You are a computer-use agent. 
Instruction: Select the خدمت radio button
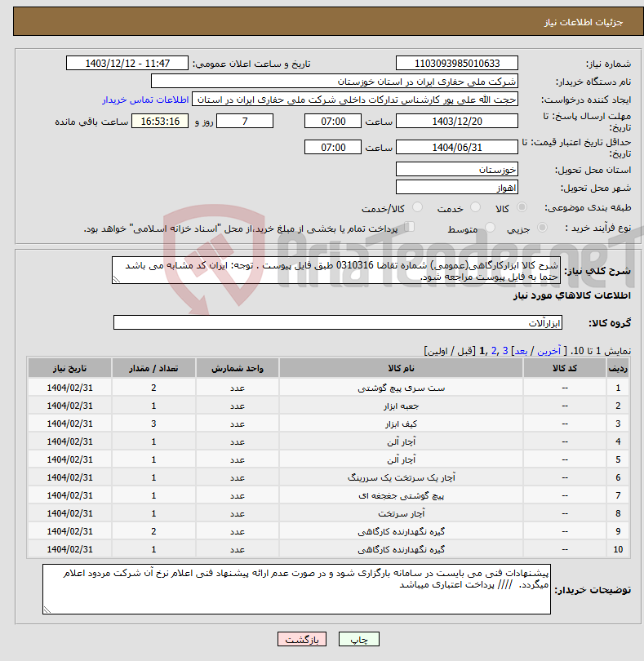475,207
